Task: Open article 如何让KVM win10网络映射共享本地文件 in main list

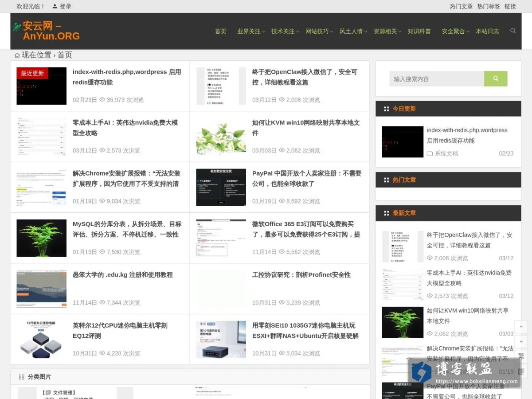Action: coord(306,128)
